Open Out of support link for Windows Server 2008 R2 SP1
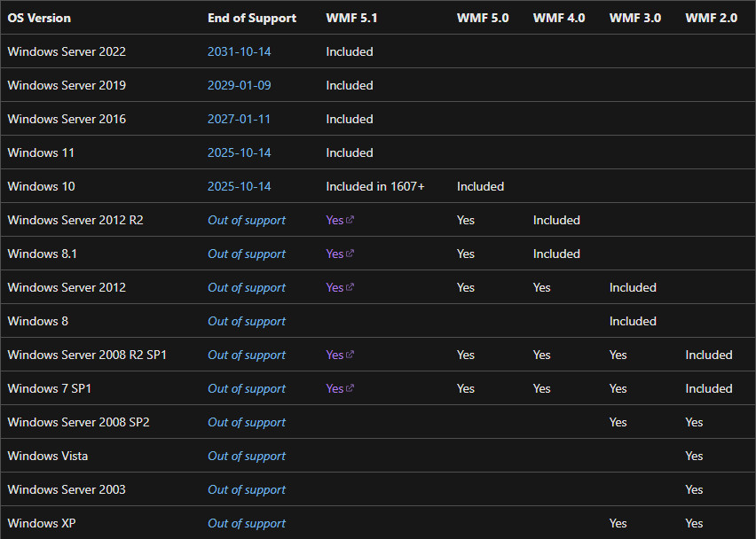This screenshot has width=756, height=539. pyautogui.click(x=247, y=355)
